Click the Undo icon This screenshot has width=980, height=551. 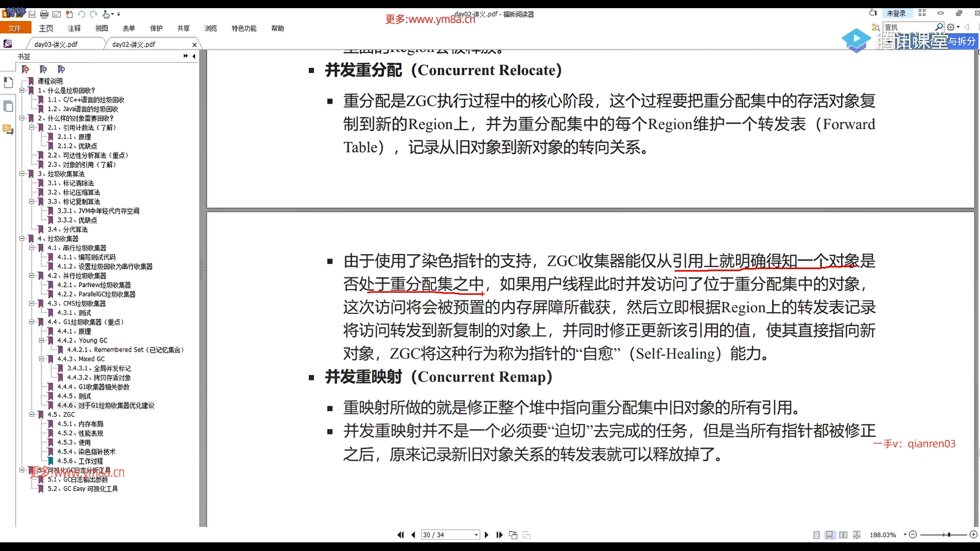point(81,14)
